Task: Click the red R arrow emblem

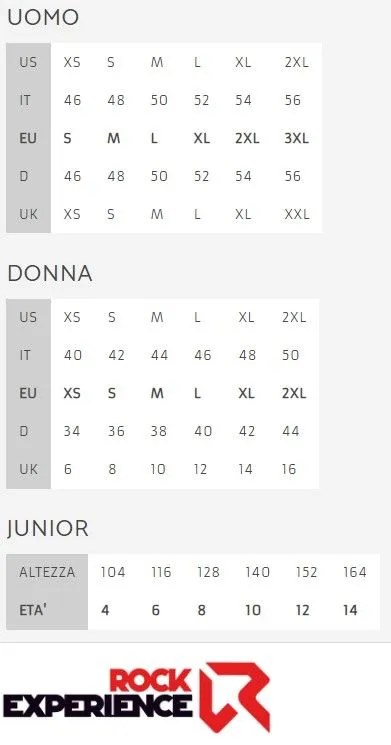Action: click(235, 697)
